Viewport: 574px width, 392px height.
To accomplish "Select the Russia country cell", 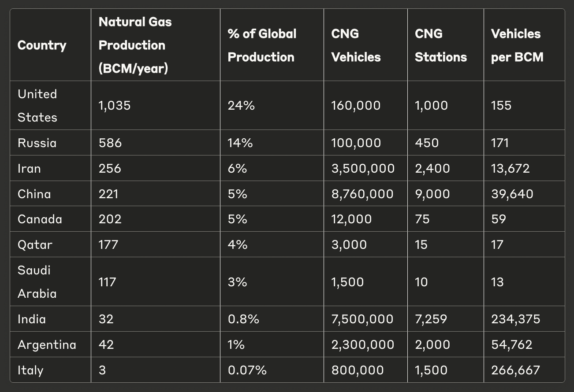I will click(37, 143).
